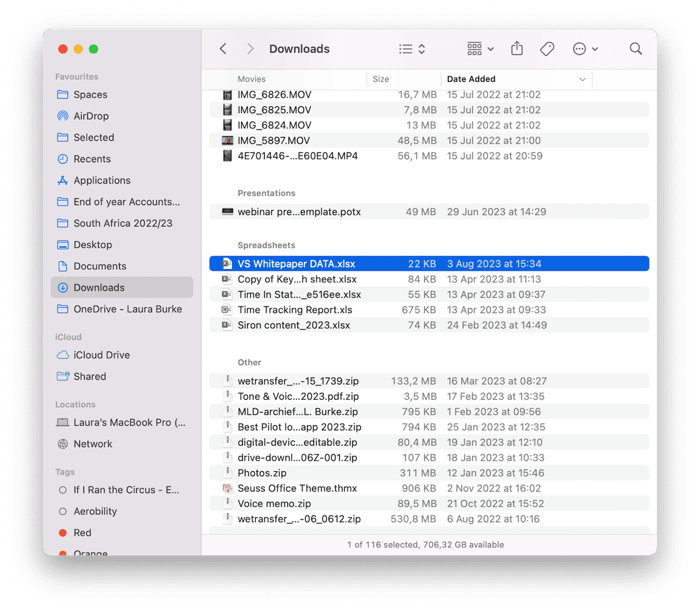Click the Tags icon in the toolbar
The image size is (700, 612).
point(546,48)
